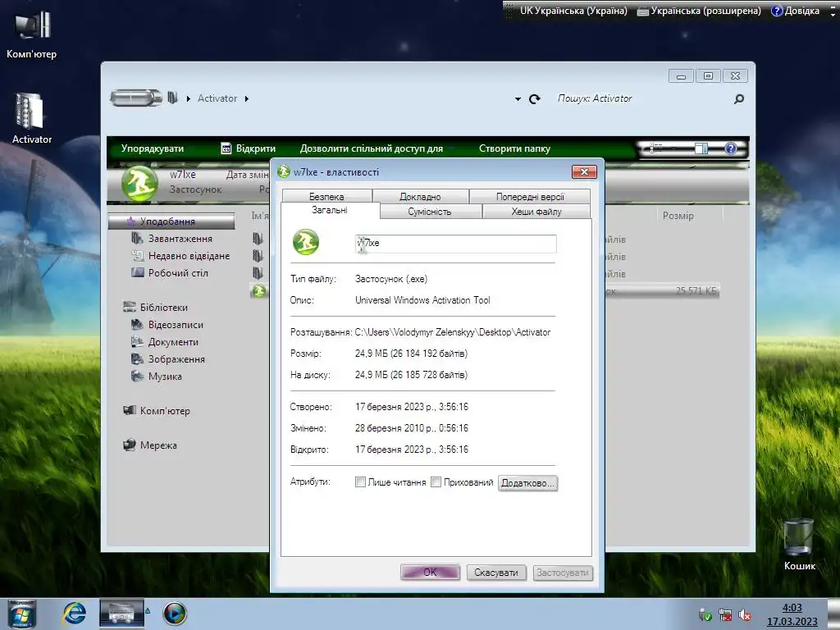Click the Застосувати button
This screenshot has height=630, width=840.
pyautogui.click(x=563, y=572)
